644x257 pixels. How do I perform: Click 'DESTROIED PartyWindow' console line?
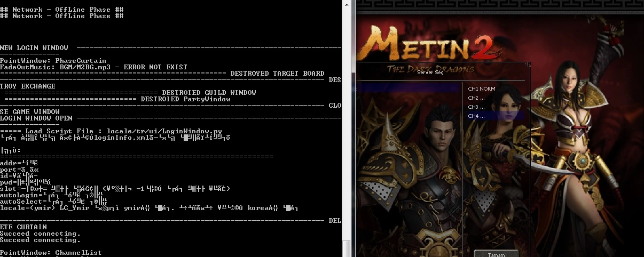185,99
